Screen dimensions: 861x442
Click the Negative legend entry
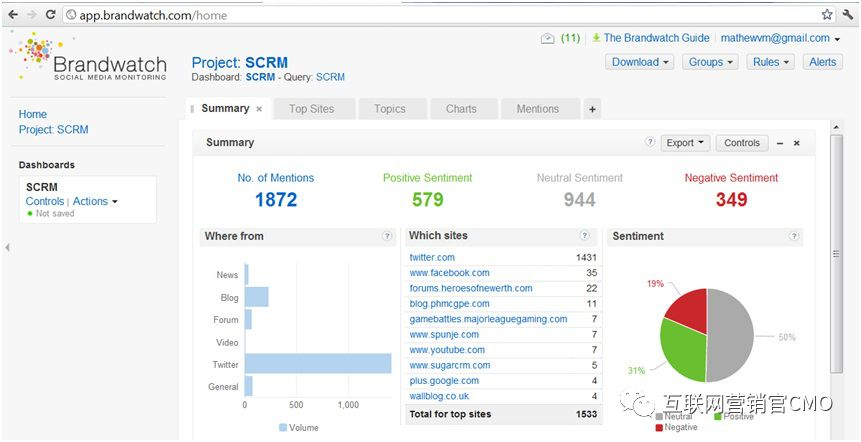(676, 427)
